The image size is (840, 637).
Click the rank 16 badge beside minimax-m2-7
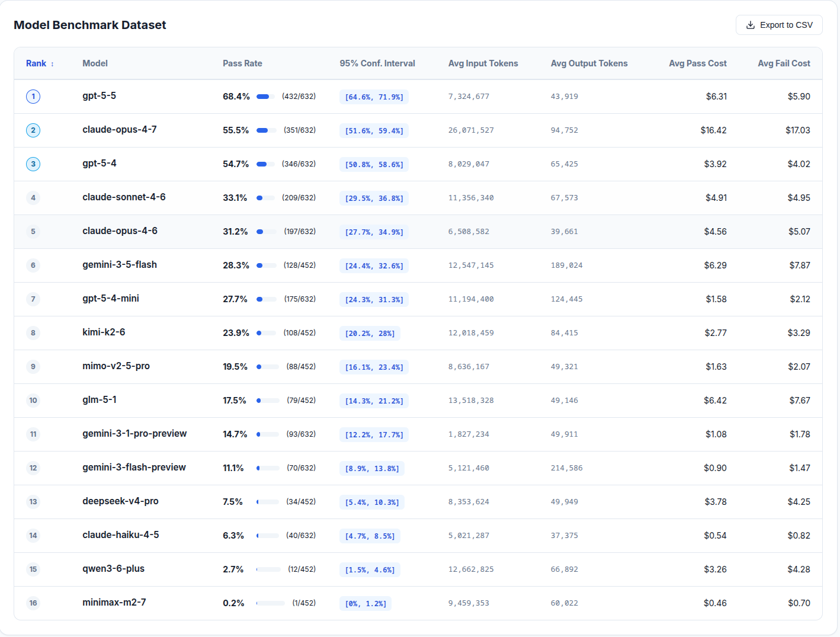33,603
